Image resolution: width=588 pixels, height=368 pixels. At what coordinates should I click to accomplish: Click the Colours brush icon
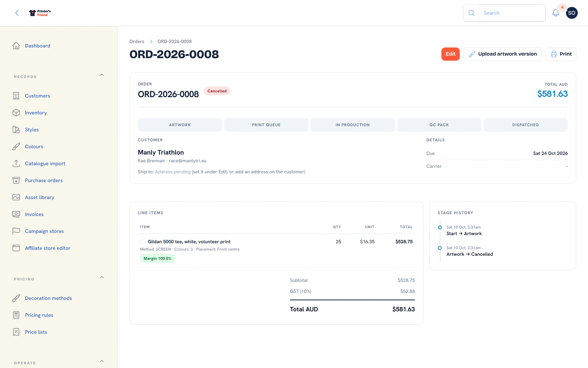point(16,146)
